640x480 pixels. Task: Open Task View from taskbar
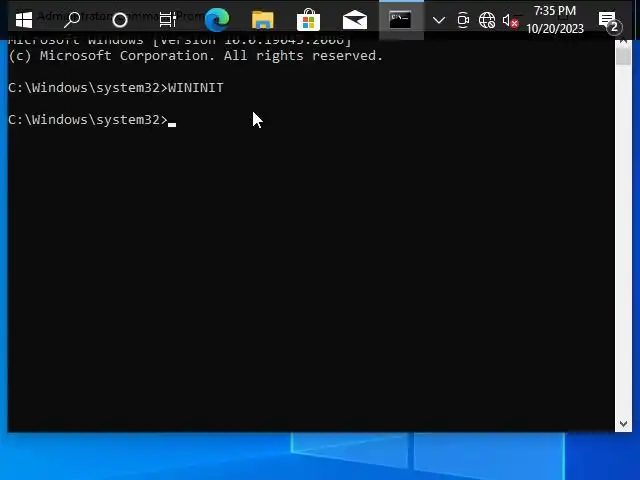(168, 20)
